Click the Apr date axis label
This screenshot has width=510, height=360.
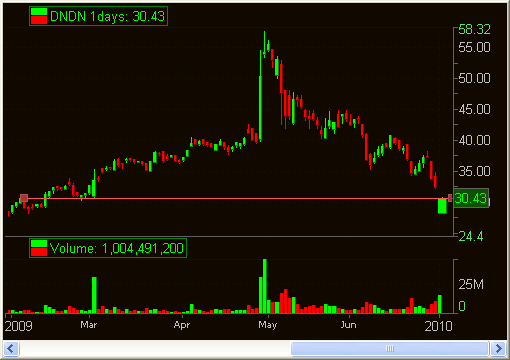(182, 325)
